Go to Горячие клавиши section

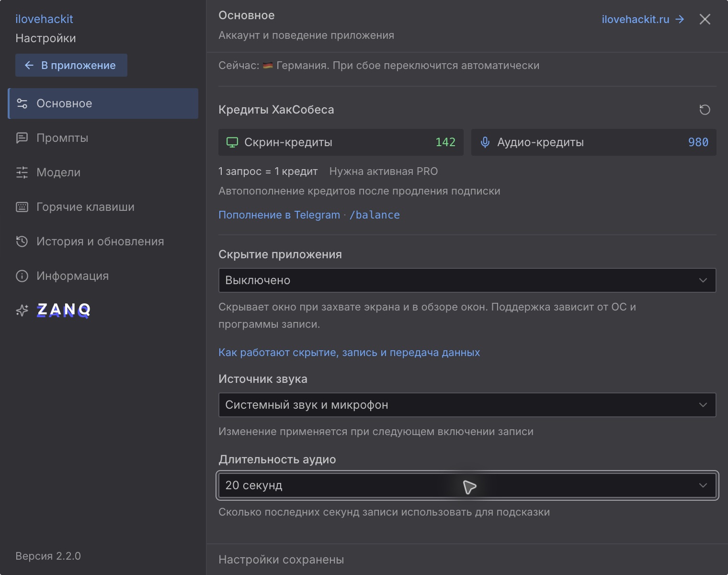(103, 207)
